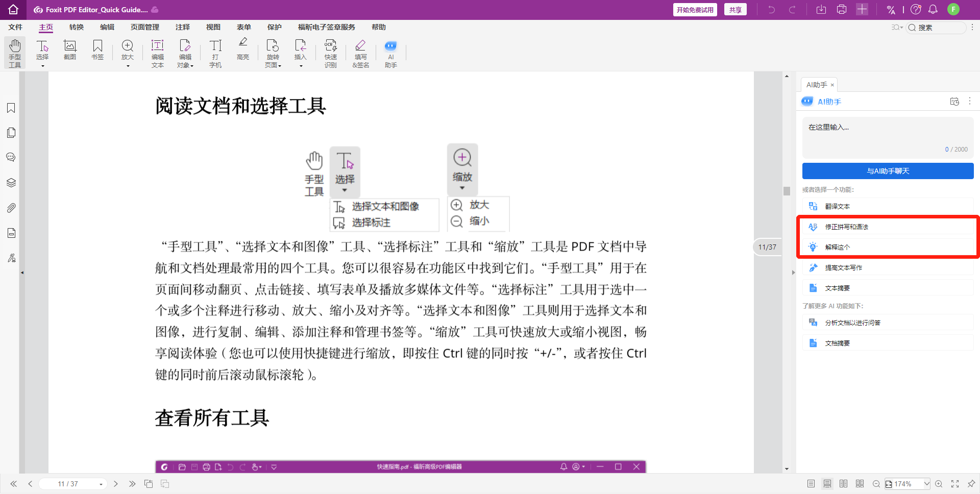The width and height of the screenshot is (980, 494).
Task: Expand the page number dropdown
Action: click(x=101, y=484)
